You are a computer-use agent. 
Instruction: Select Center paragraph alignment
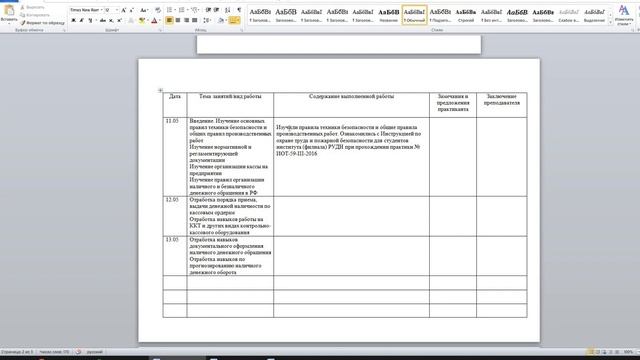[x=178, y=20]
